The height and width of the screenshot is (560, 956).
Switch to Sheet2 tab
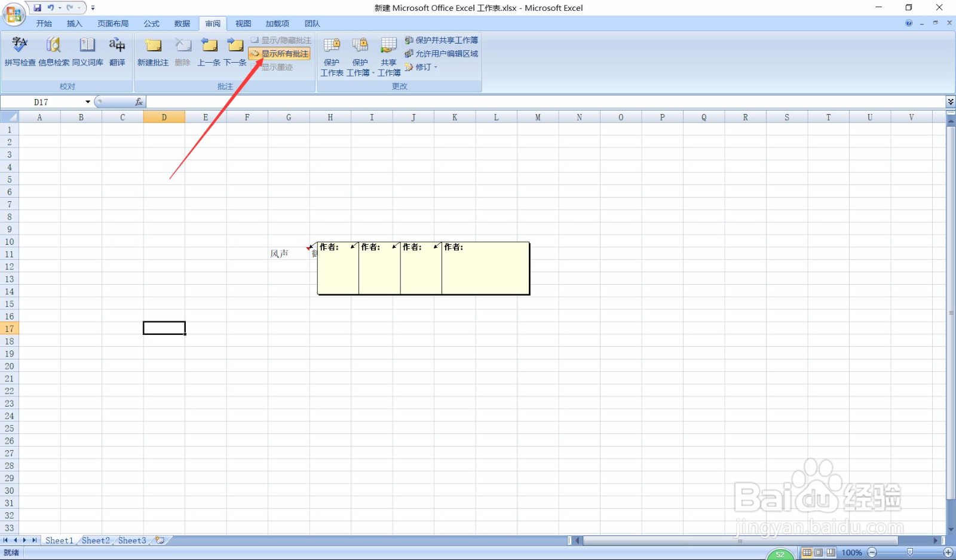(x=96, y=540)
